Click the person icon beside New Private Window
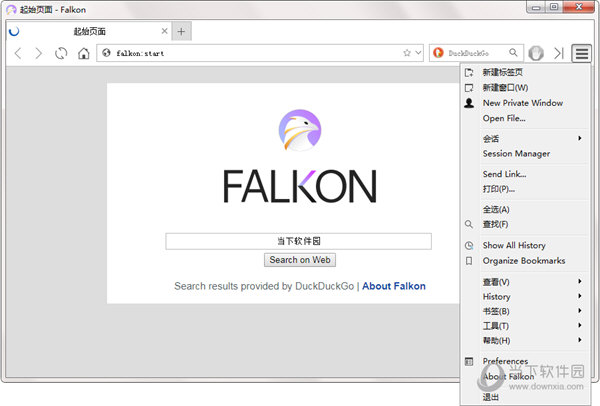This screenshot has width=600, height=406. [469, 103]
